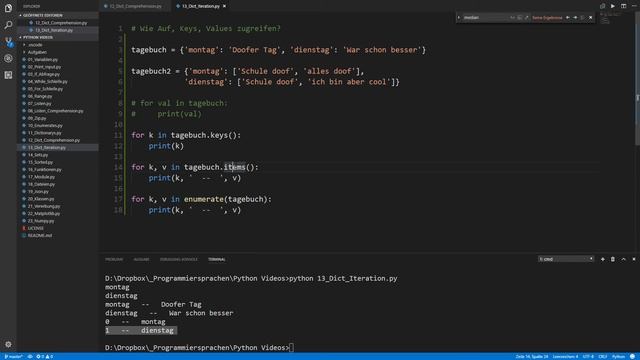Open changes icon in editor title bar
The image size is (640, 360).
tap(602, 6)
